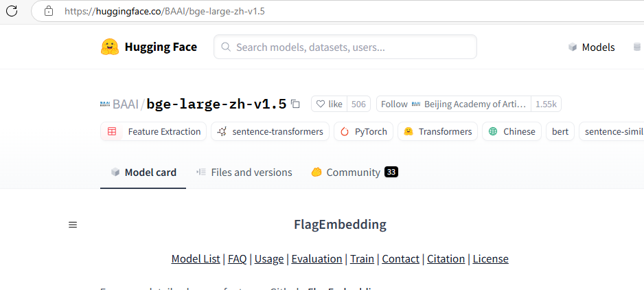Click the Models cube icon in navigation
The width and height of the screenshot is (644, 290).
(x=573, y=47)
